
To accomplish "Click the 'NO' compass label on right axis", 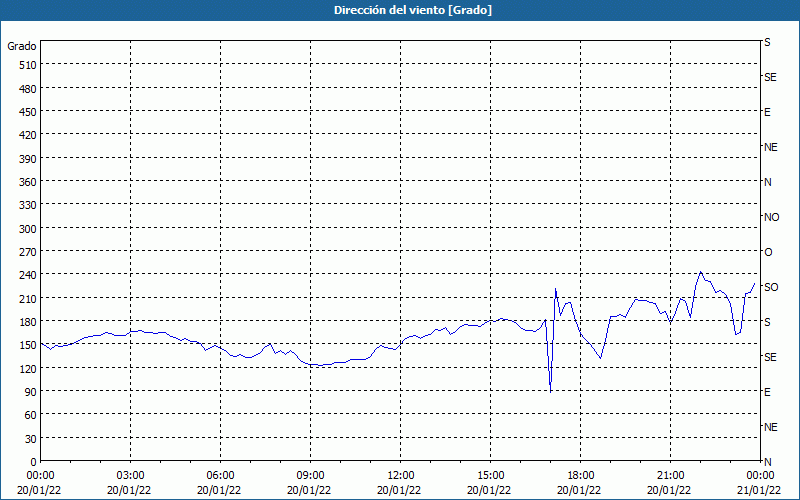I will pyautogui.click(x=771, y=217).
